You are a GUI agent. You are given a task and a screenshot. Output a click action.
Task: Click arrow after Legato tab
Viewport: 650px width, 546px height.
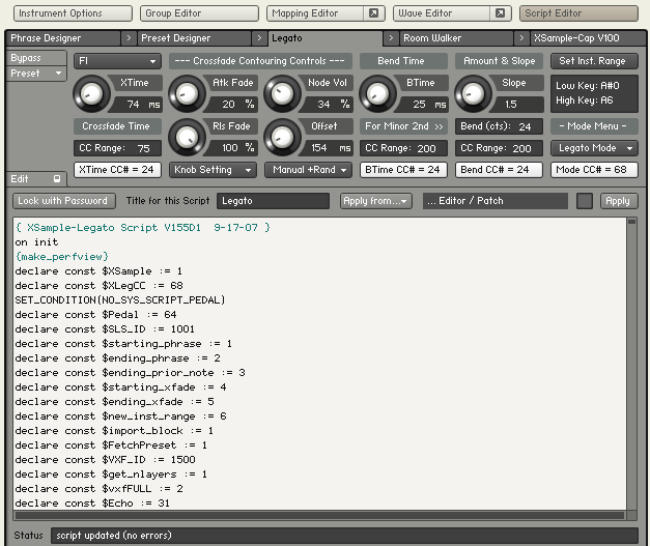tap(390, 38)
